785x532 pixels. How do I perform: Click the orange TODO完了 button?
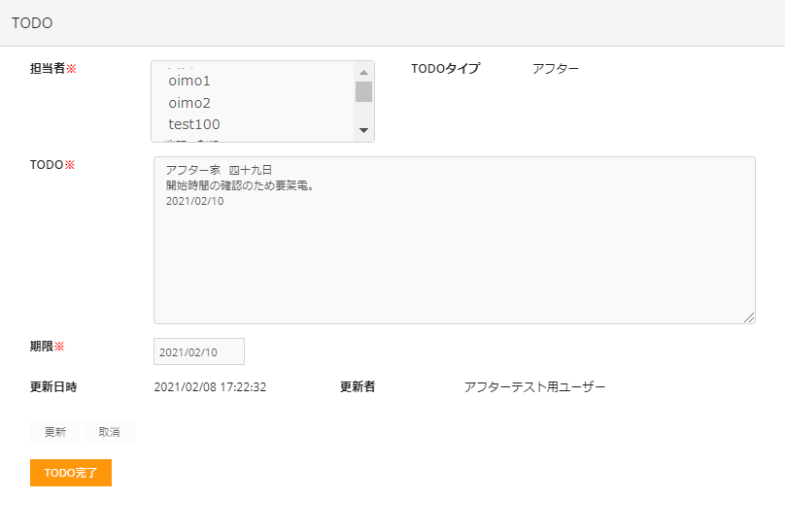[71, 473]
